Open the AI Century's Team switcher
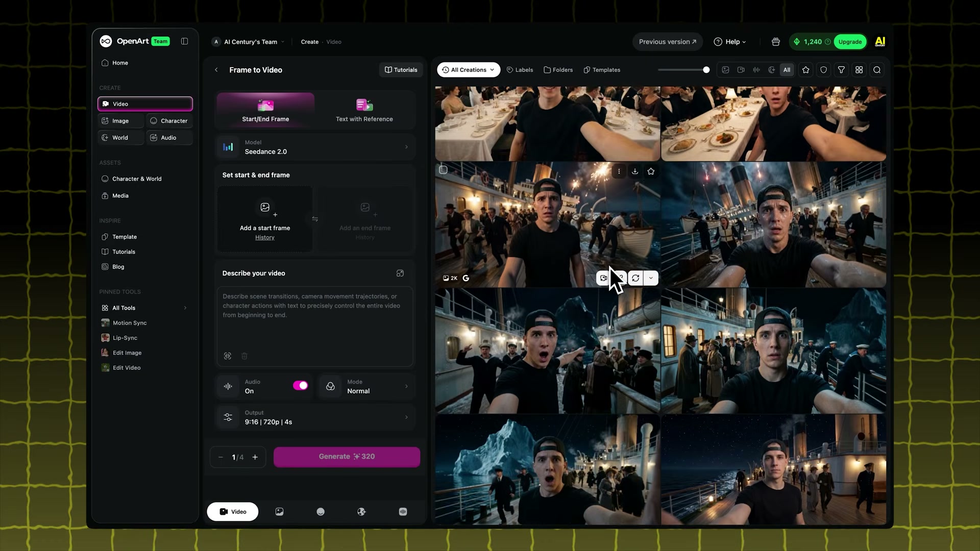The image size is (980, 551). point(248,42)
